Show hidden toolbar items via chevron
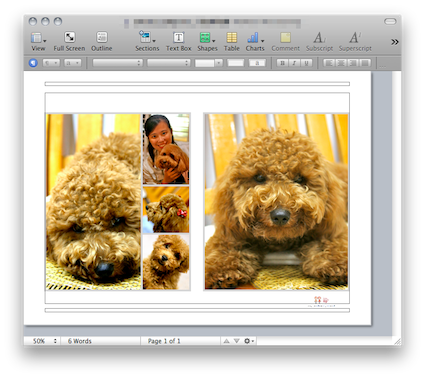425x378 pixels. [x=395, y=42]
